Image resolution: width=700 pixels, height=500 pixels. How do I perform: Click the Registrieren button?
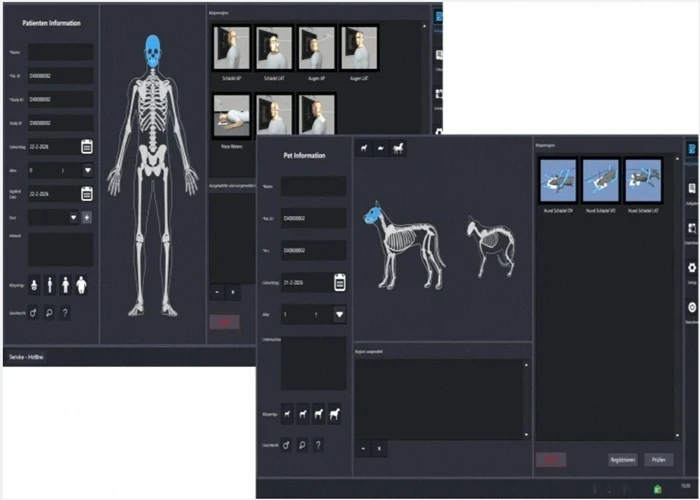pos(622,460)
